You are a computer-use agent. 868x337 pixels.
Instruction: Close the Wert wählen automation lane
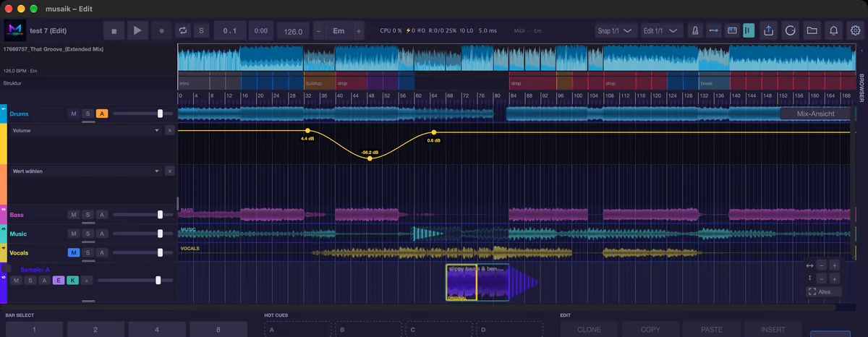click(x=169, y=171)
